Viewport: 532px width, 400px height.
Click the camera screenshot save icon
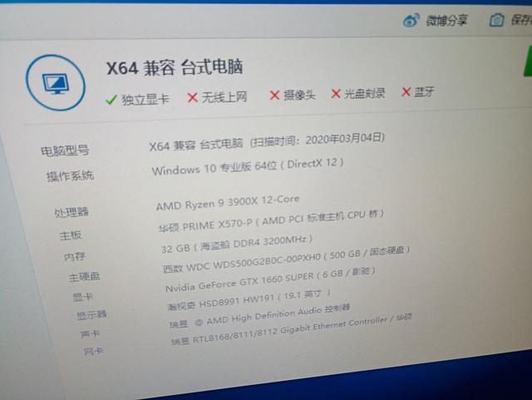pyautogui.click(x=496, y=20)
